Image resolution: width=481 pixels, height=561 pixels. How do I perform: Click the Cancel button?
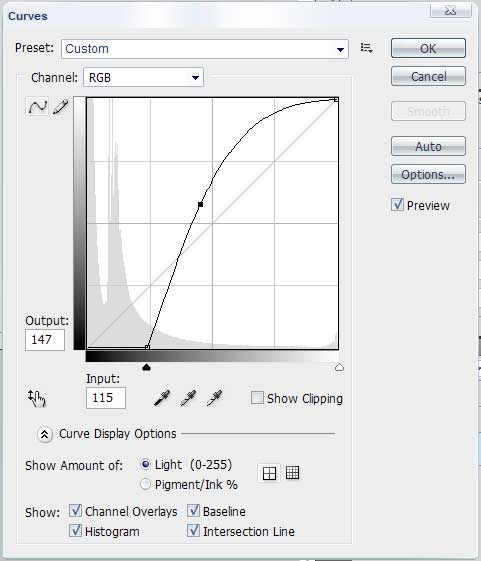point(428,76)
